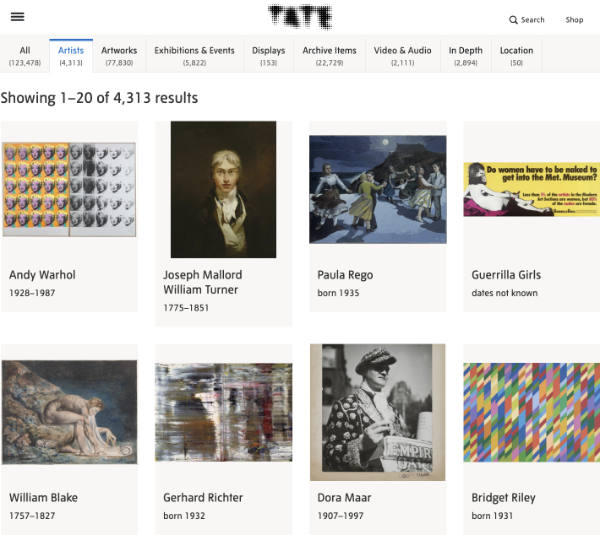Click the Tate logo

click(300, 17)
